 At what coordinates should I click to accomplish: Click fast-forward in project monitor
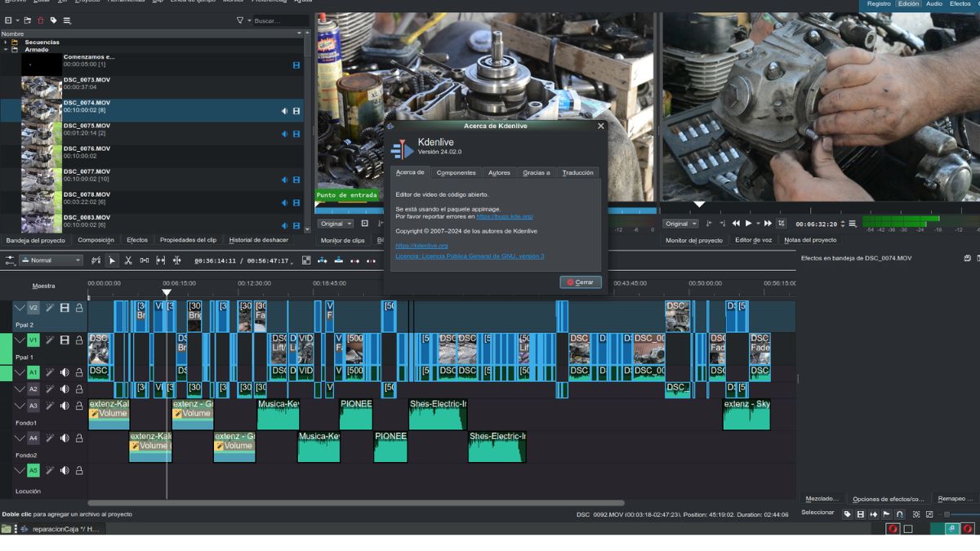click(x=768, y=224)
